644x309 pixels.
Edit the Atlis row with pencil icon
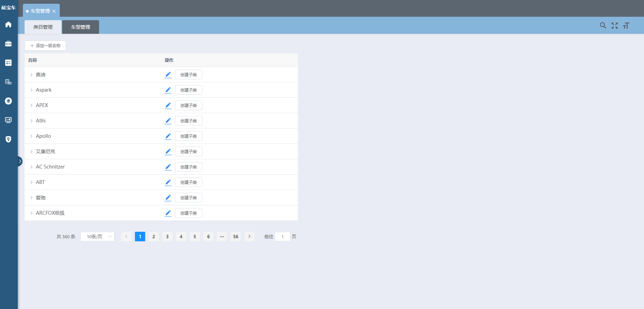[x=168, y=121]
